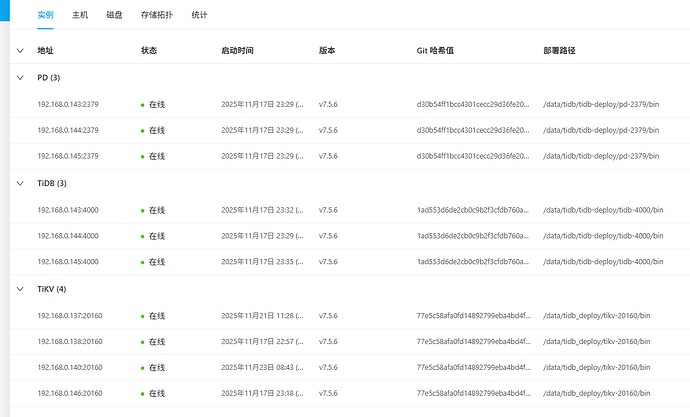The width and height of the screenshot is (690, 417).
Task: Click deploy path of 192.168.0.144:2379
Action: coord(601,130)
